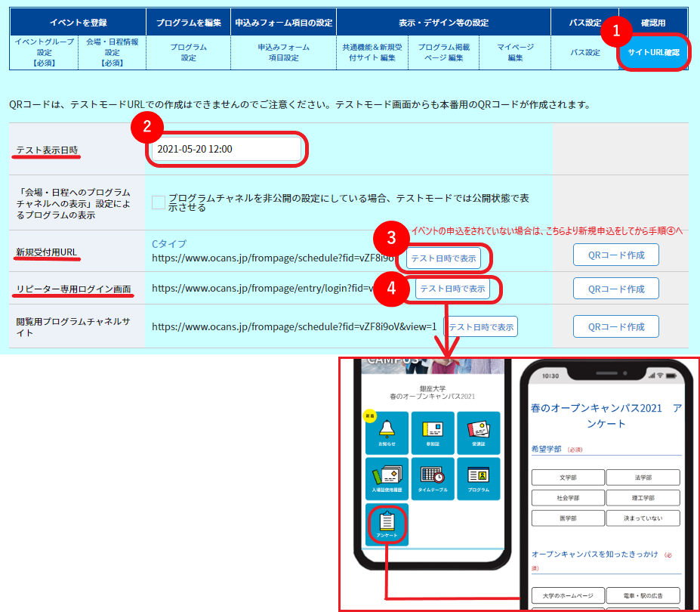Open the サイトURL確認 tab
The image size is (700, 612).
653,52
